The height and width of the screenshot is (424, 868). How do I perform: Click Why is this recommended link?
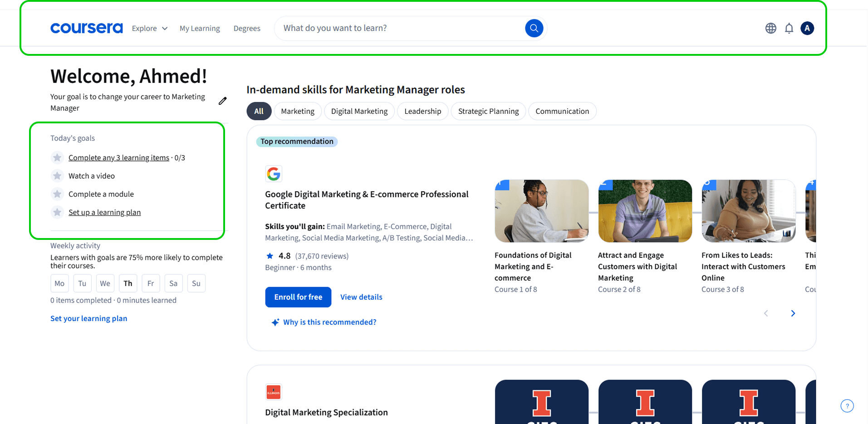(x=330, y=322)
